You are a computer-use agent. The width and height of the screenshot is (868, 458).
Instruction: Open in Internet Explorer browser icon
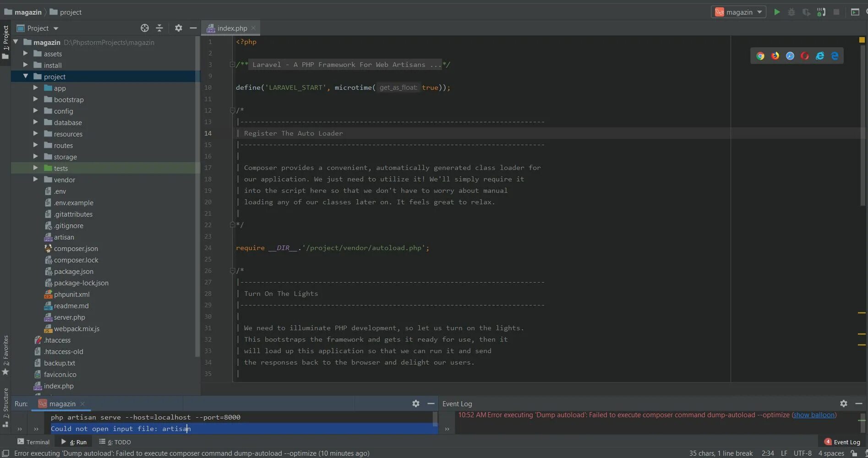point(820,56)
